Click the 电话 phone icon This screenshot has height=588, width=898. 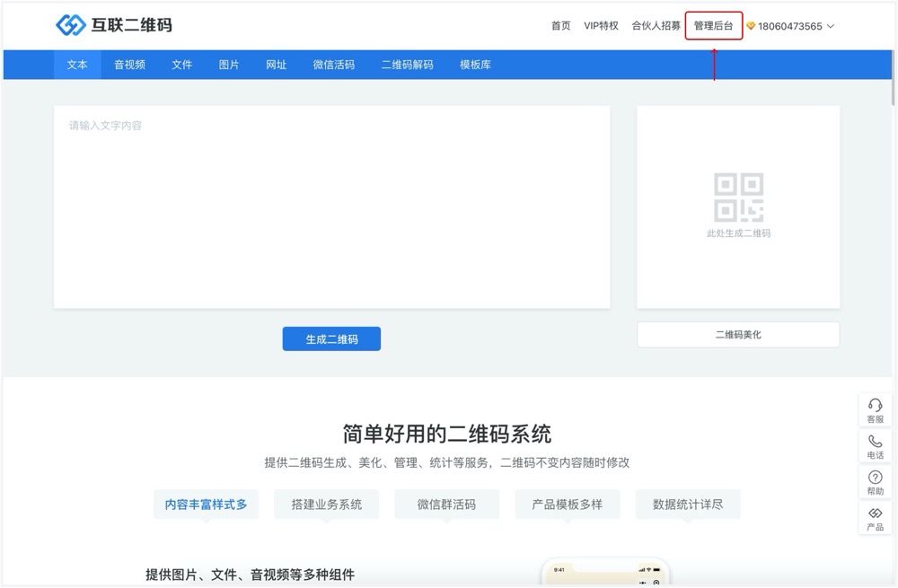point(875,442)
